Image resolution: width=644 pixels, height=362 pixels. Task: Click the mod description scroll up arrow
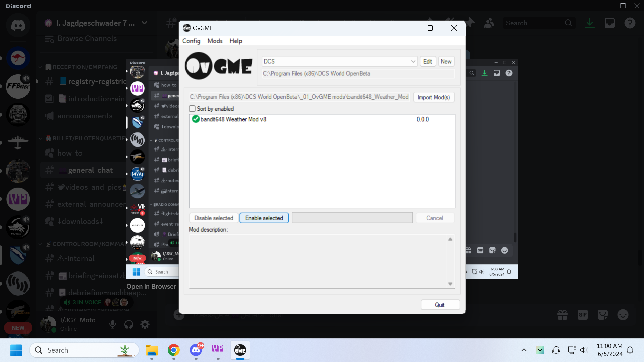450,239
